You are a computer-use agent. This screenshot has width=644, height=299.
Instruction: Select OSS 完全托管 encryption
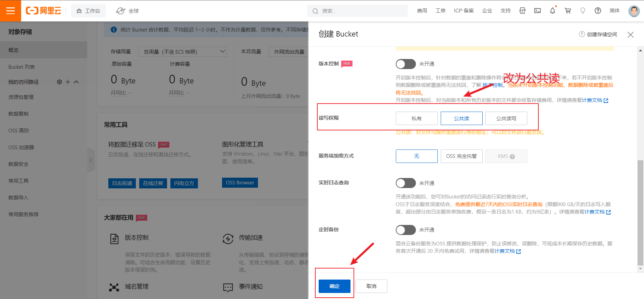click(x=462, y=156)
